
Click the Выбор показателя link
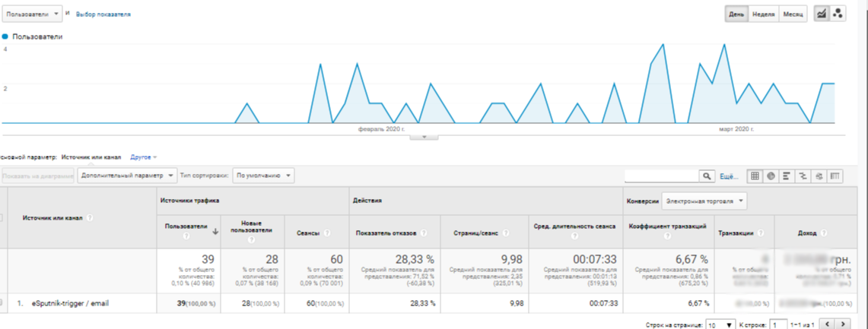[103, 14]
